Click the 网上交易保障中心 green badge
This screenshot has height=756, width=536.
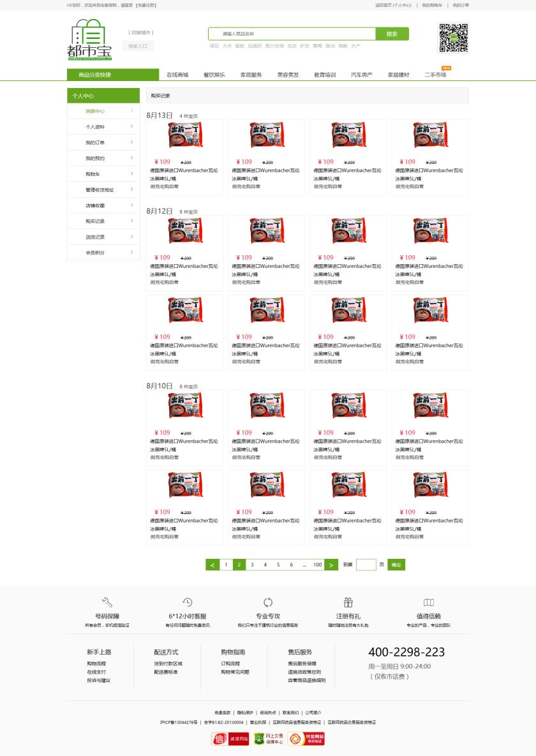pyautogui.click(x=268, y=738)
